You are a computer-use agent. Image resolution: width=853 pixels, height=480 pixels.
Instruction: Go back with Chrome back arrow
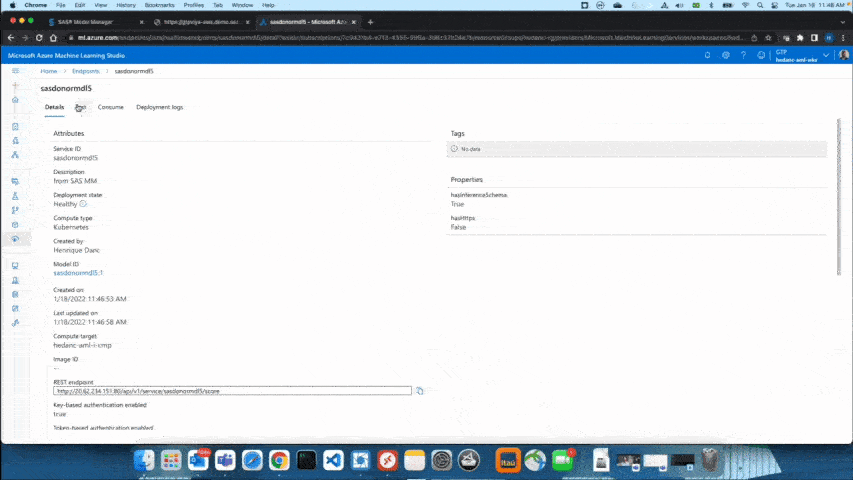point(11,38)
